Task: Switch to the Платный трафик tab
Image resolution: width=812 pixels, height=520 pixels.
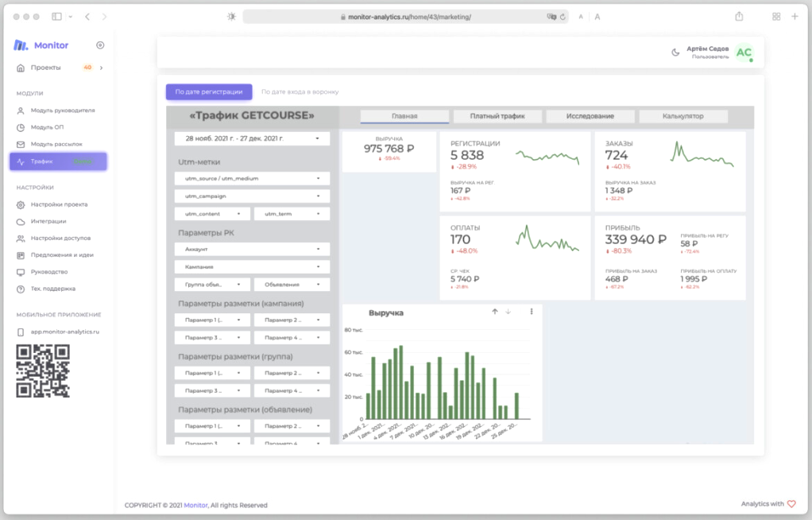Action: 497,116
